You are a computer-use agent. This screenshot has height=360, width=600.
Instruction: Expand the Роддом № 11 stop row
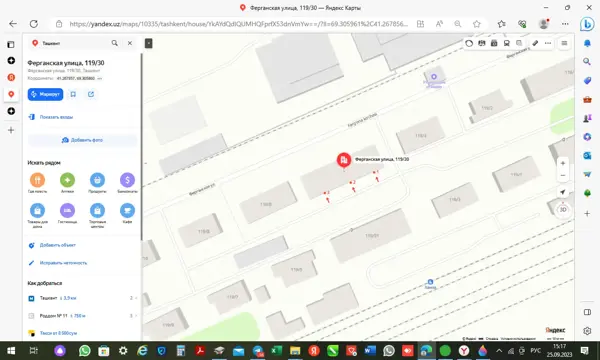[82, 316]
